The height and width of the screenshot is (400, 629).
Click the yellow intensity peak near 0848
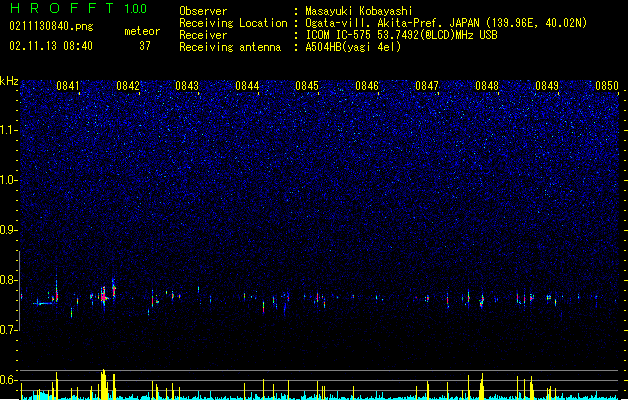[482, 386]
